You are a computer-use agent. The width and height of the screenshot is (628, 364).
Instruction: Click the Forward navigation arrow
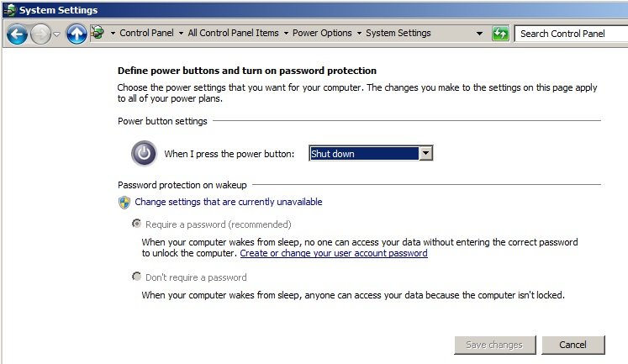pos(40,34)
